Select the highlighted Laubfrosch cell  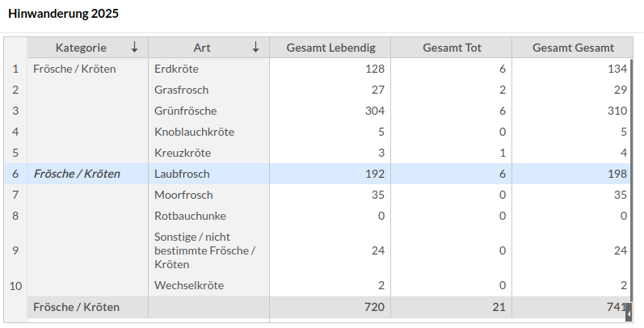coord(182,174)
